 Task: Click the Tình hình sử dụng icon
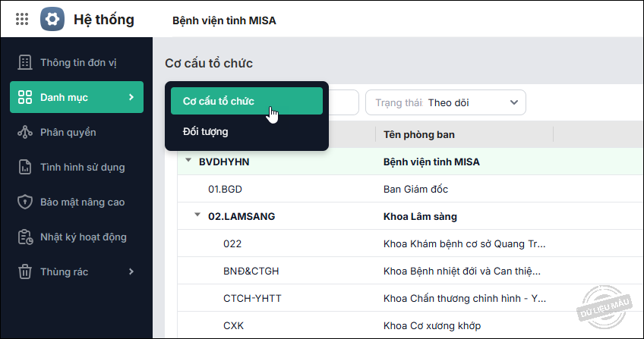24,167
